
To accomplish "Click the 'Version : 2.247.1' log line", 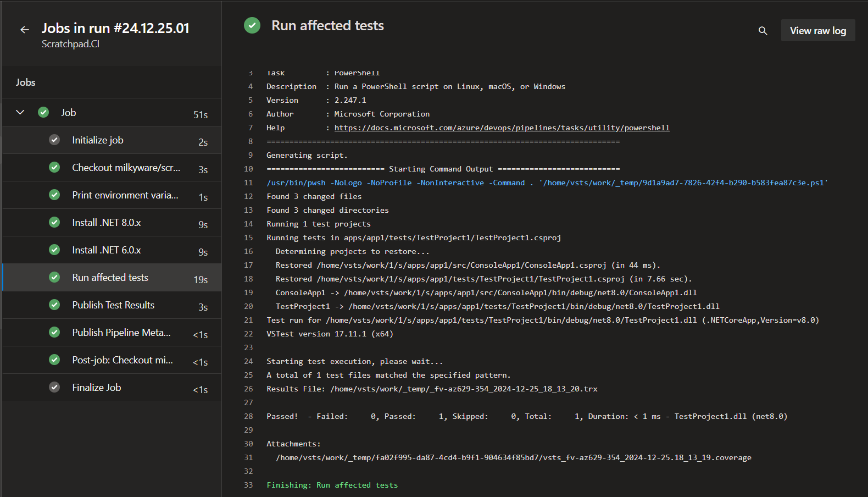I will click(316, 100).
